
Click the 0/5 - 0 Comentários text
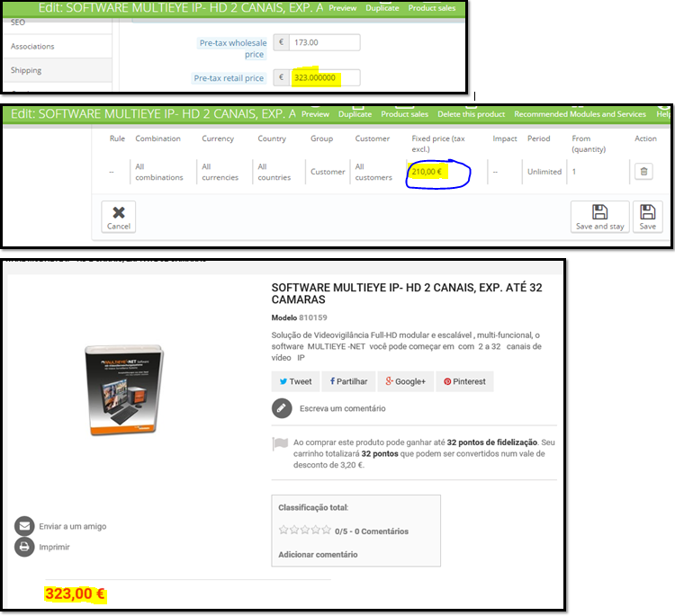coord(372,531)
